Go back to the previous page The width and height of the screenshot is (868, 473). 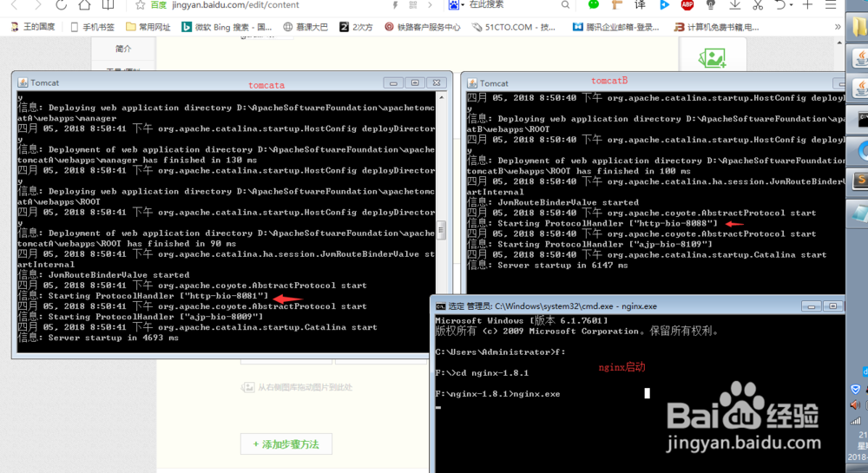15,5
